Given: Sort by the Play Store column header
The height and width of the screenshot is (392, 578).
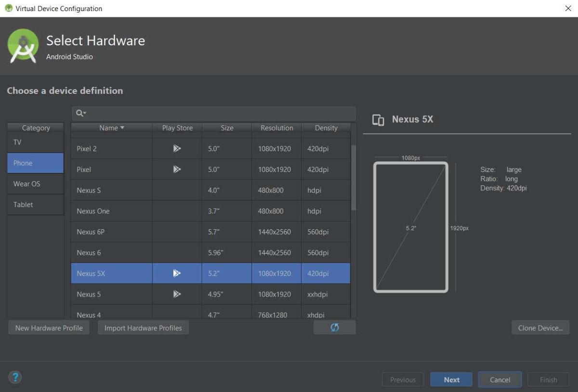Looking at the screenshot, I should (177, 128).
